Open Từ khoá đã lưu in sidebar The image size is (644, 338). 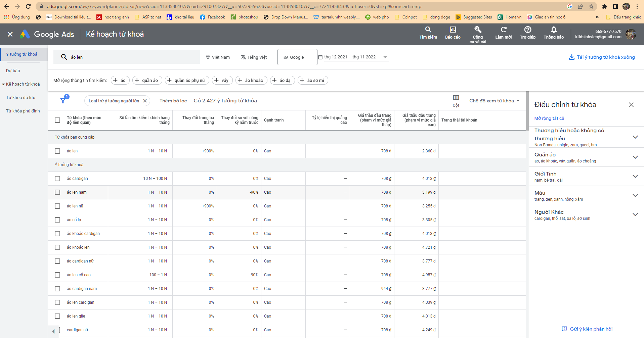[20, 98]
